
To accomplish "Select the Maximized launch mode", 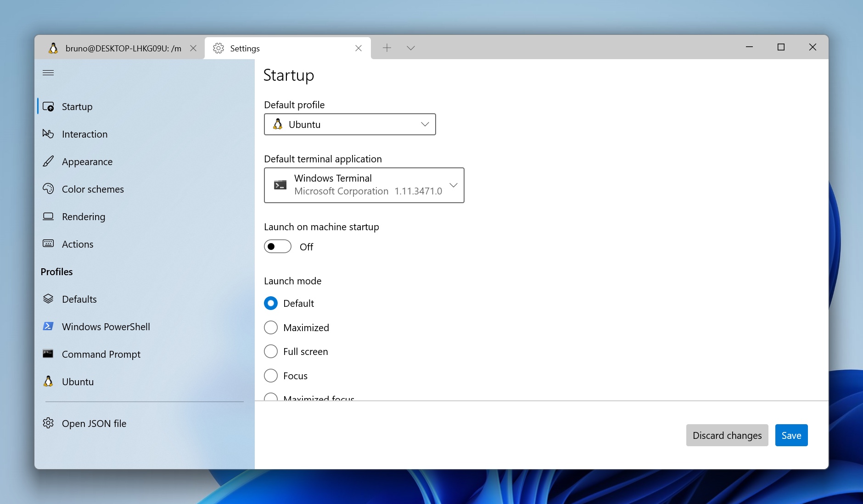I will click(x=271, y=327).
